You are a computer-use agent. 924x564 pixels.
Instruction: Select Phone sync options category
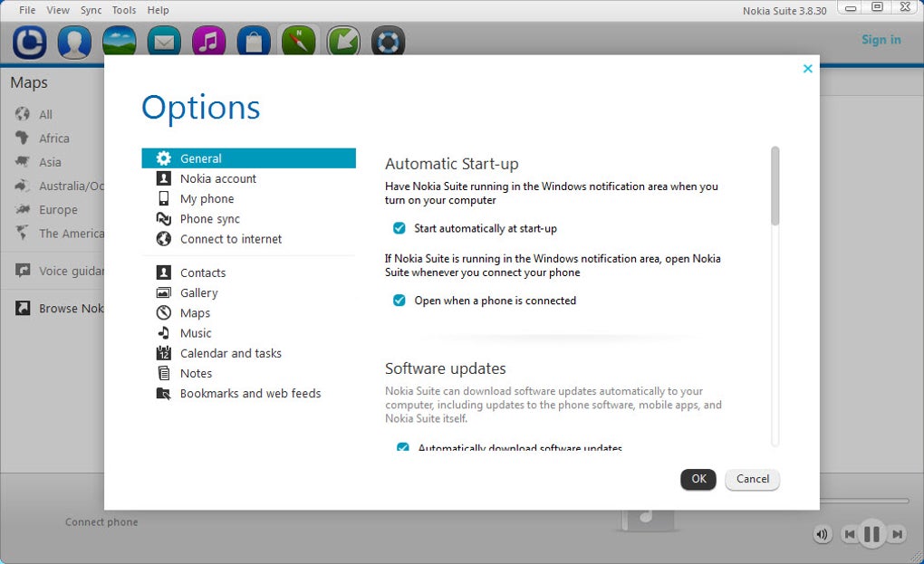click(249, 218)
